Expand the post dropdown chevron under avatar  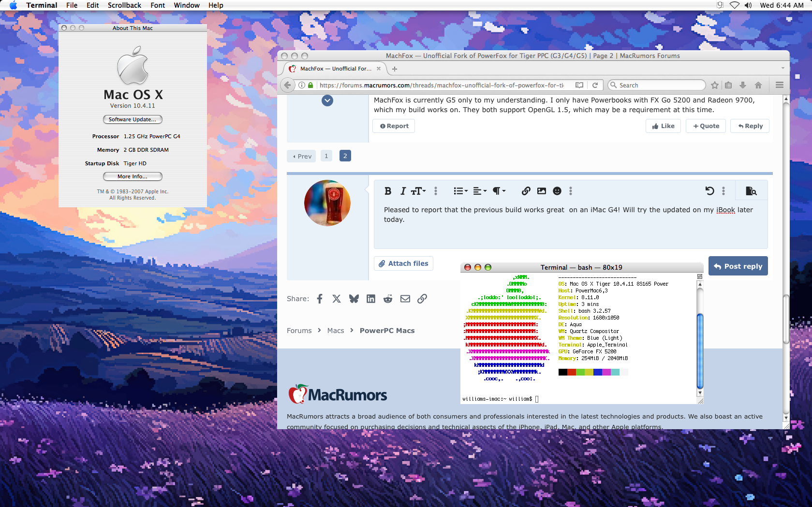(x=327, y=101)
